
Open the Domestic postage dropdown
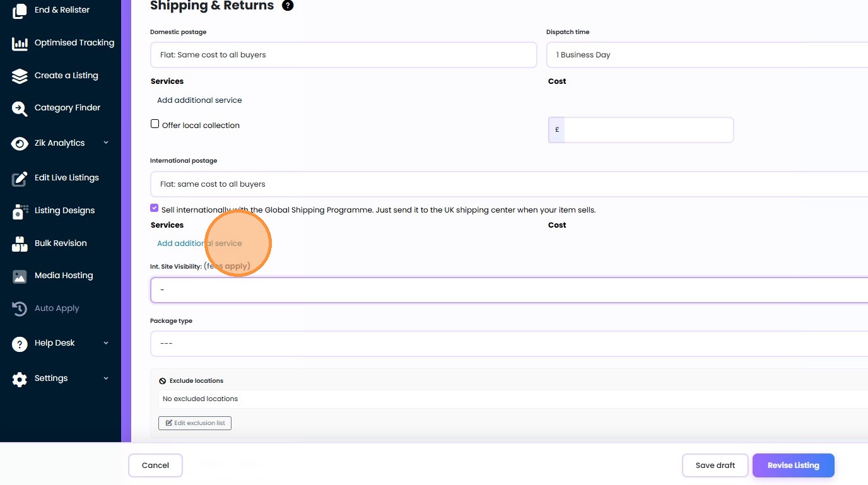pyautogui.click(x=343, y=55)
